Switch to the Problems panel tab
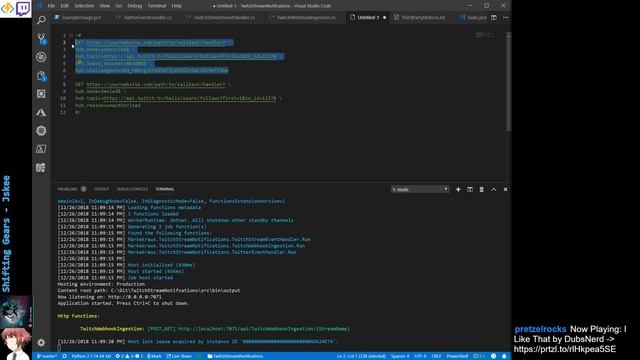 [x=72, y=189]
